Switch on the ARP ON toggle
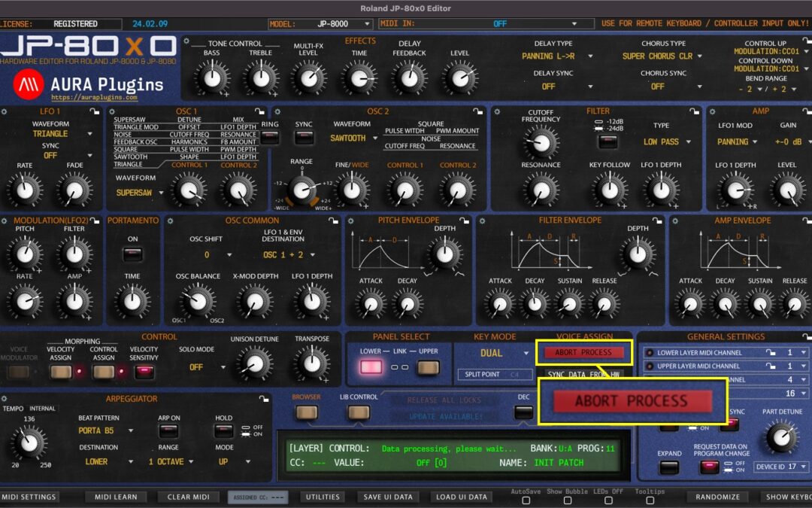This screenshot has height=508, width=812. [169, 432]
